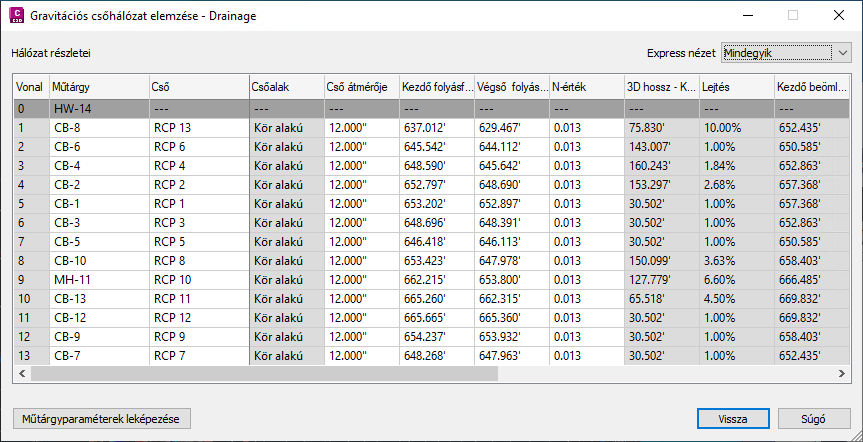Click the 10.00% slope cell

click(735, 127)
